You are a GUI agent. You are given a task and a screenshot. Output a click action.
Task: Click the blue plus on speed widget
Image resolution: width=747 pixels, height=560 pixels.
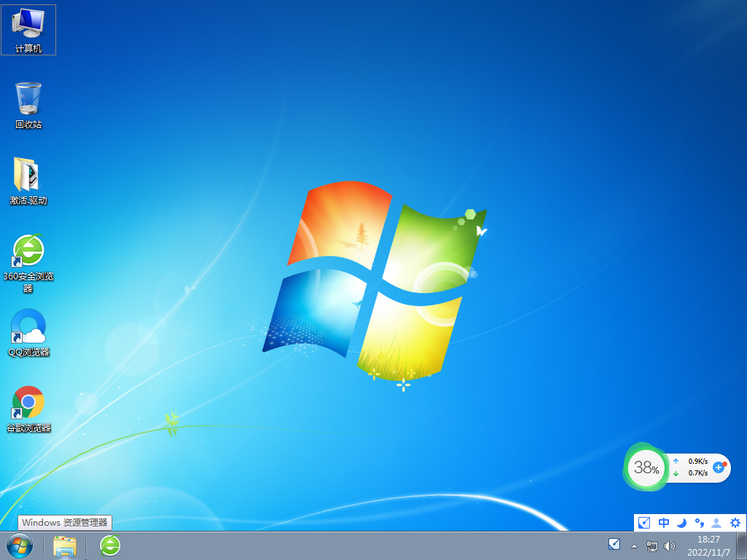719,467
